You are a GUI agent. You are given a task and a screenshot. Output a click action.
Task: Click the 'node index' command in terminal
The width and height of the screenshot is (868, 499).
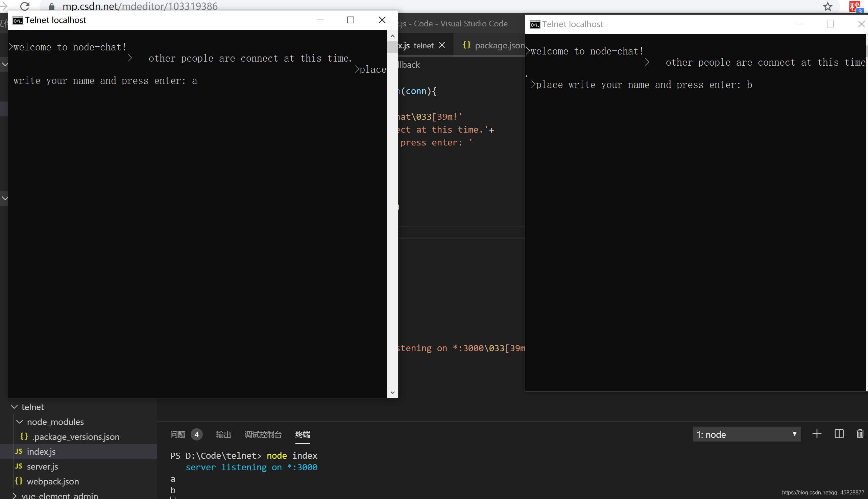[292, 456]
